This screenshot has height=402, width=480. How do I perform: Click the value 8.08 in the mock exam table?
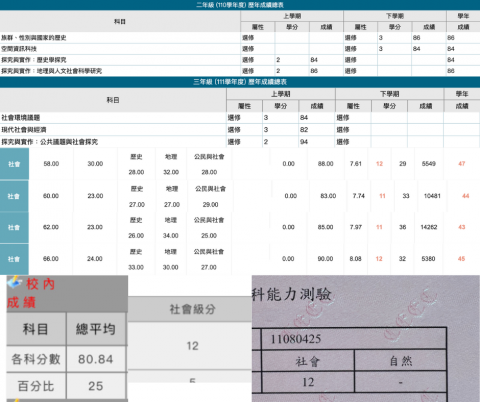355,259
